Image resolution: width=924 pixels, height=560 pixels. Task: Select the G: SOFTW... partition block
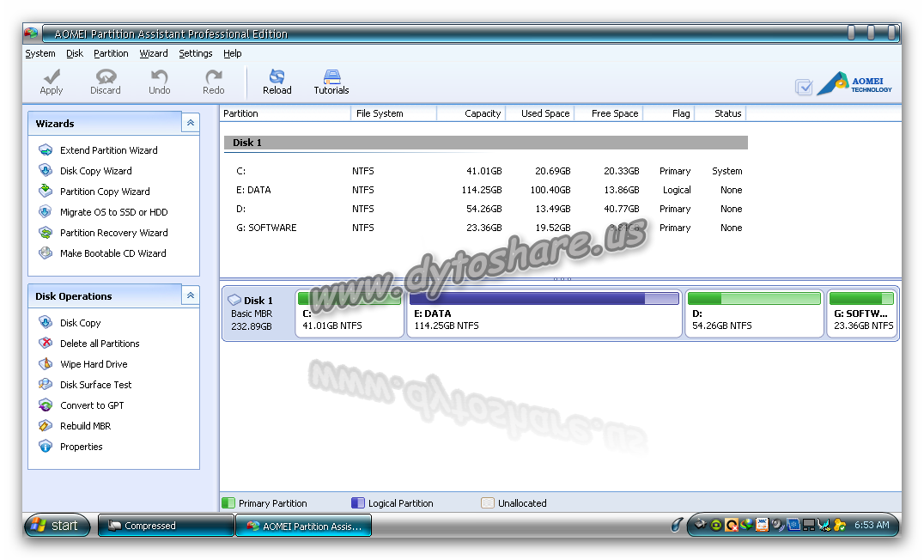click(x=862, y=313)
